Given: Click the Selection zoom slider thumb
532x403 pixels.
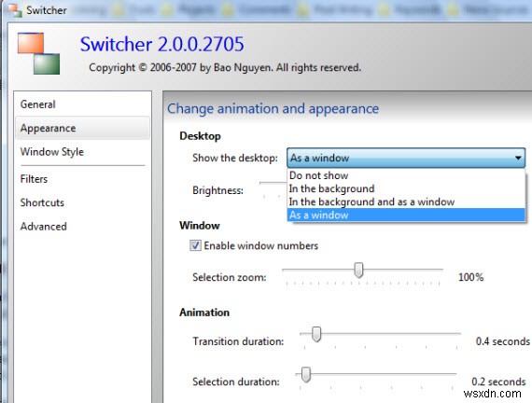Looking at the screenshot, I should (x=358, y=270).
